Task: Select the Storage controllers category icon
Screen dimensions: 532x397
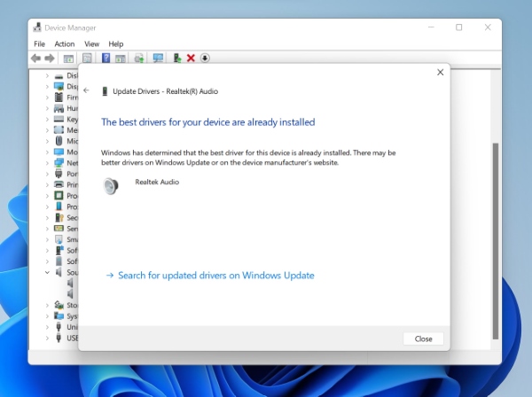Action: coord(59,305)
